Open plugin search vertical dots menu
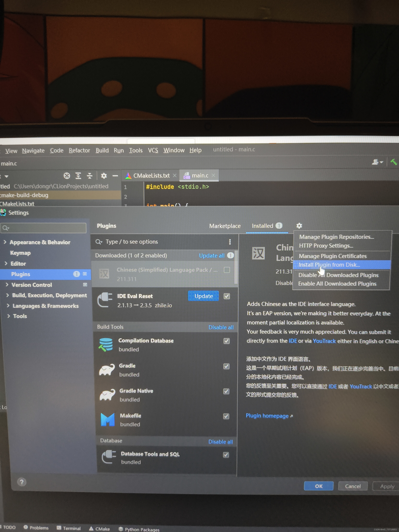 230,242
